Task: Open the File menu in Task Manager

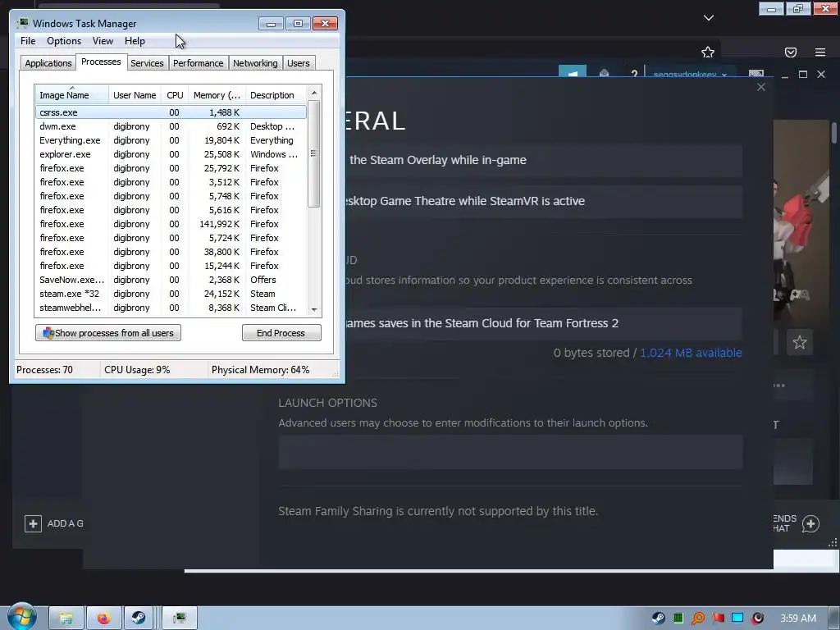Action: click(x=28, y=41)
